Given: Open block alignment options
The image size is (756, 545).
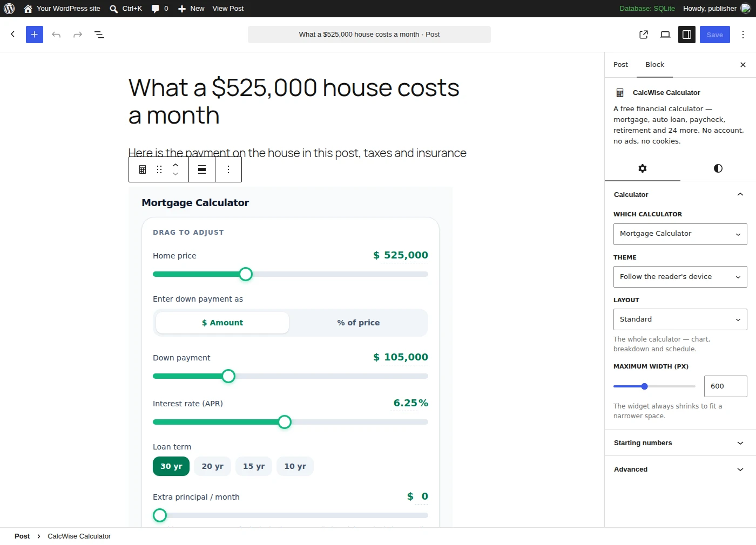Looking at the screenshot, I should 202,169.
